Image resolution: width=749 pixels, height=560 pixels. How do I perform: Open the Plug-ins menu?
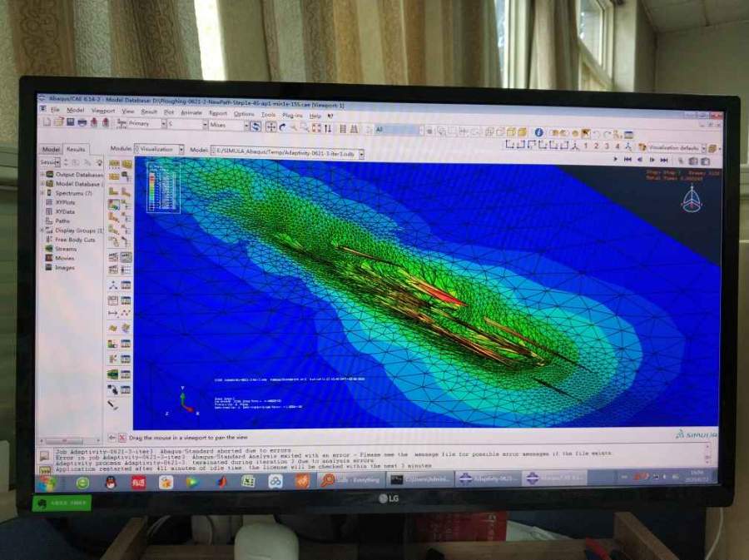[292, 115]
